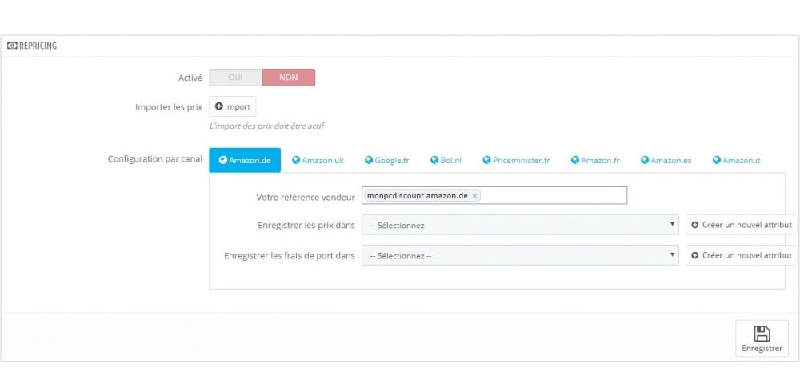Create new attribute for shipping fees
This screenshot has width=800, height=380.
[742, 256]
